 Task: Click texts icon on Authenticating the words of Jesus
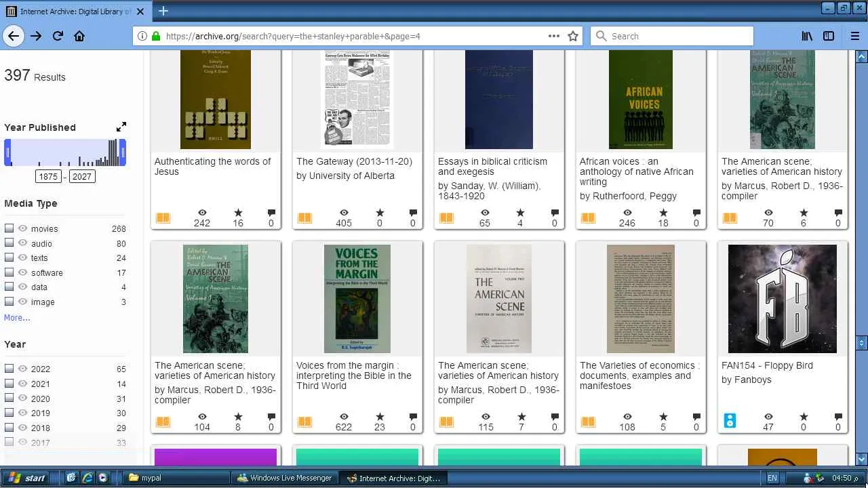pos(163,218)
